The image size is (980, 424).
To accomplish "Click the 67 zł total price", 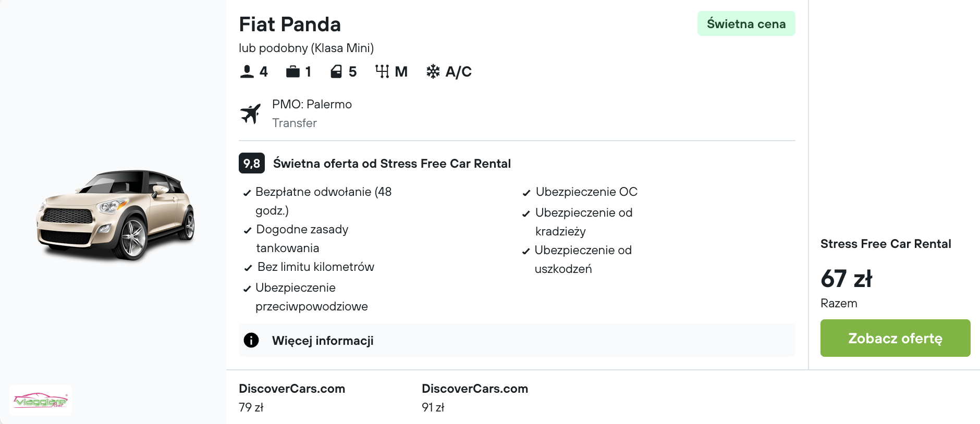I will (847, 279).
